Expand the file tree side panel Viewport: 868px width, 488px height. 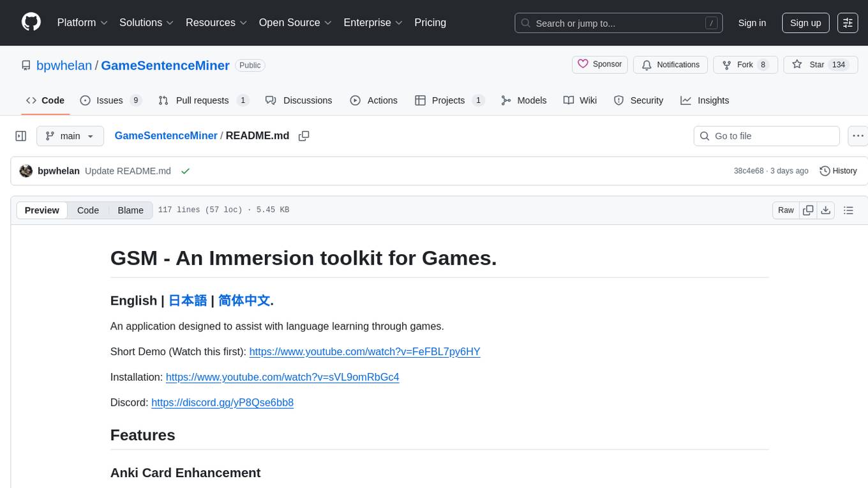(x=21, y=136)
